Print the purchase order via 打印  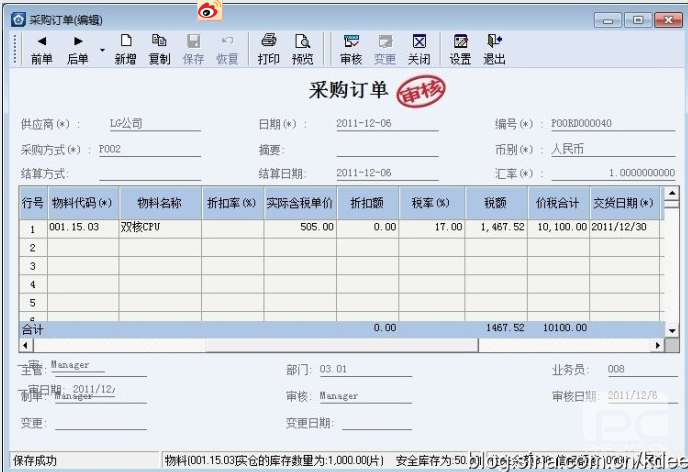(x=268, y=49)
